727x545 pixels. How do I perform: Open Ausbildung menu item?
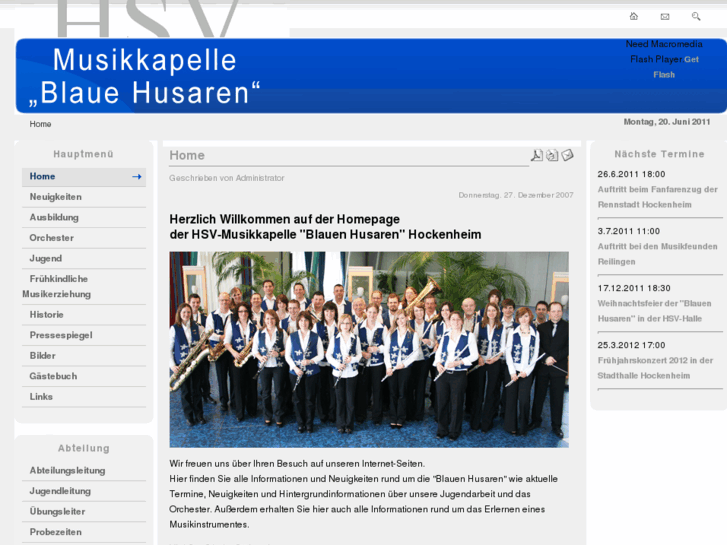point(84,218)
